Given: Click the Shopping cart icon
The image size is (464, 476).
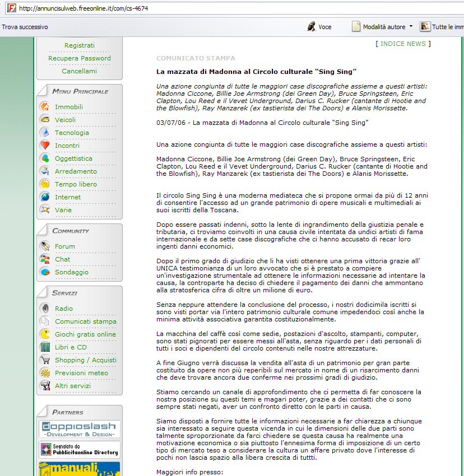Looking at the screenshot, I should 45,360.
